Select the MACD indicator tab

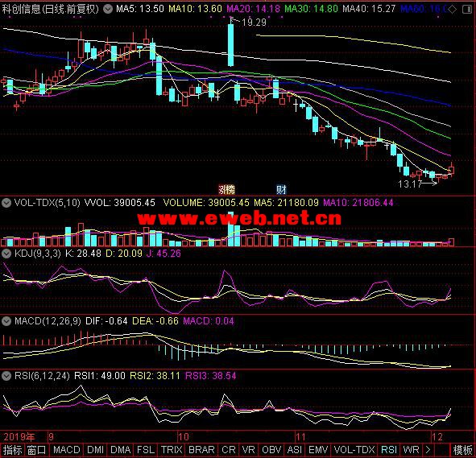point(67,449)
